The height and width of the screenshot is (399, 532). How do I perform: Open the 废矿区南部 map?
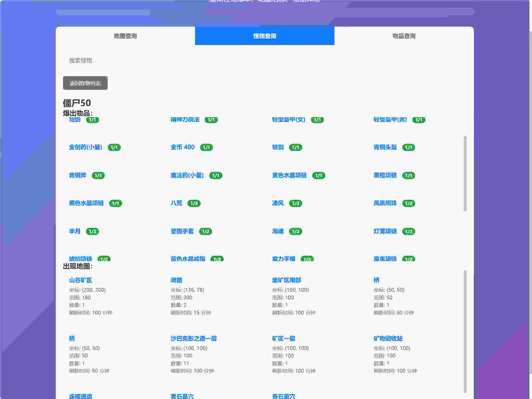pos(287,280)
